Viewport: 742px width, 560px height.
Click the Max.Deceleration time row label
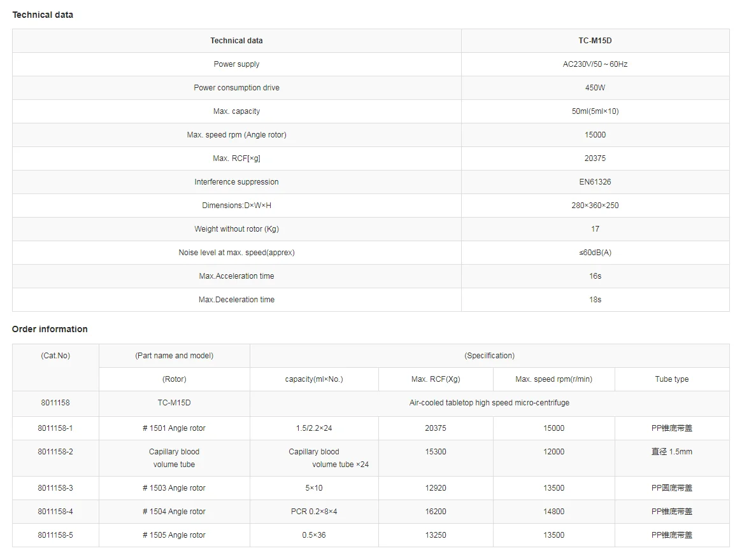[x=236, y=300]
